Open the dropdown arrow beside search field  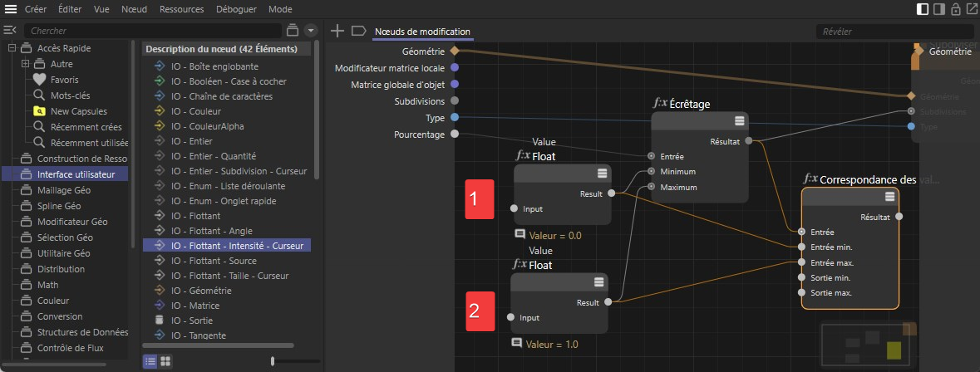click(x=311, y=31)
